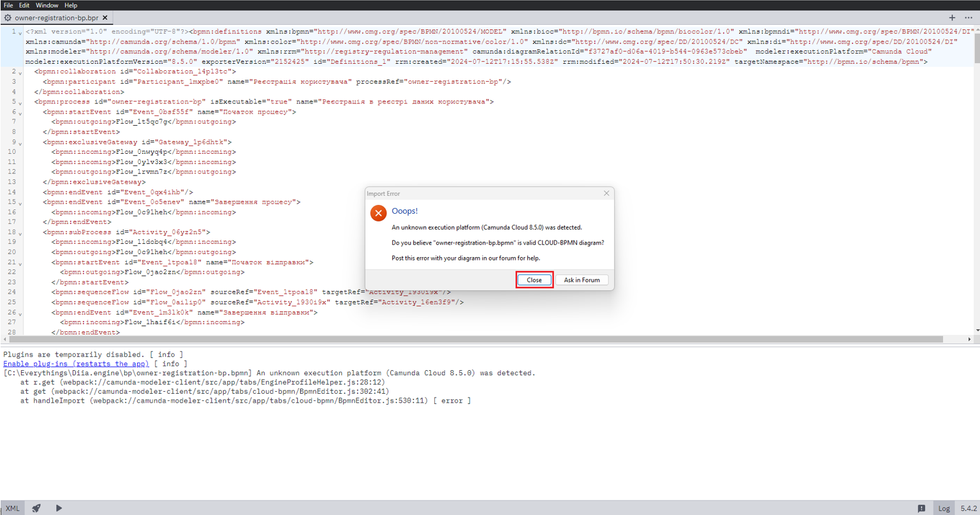
Task: Click the Ask in Forum button
Action: [x=581, y=280]
